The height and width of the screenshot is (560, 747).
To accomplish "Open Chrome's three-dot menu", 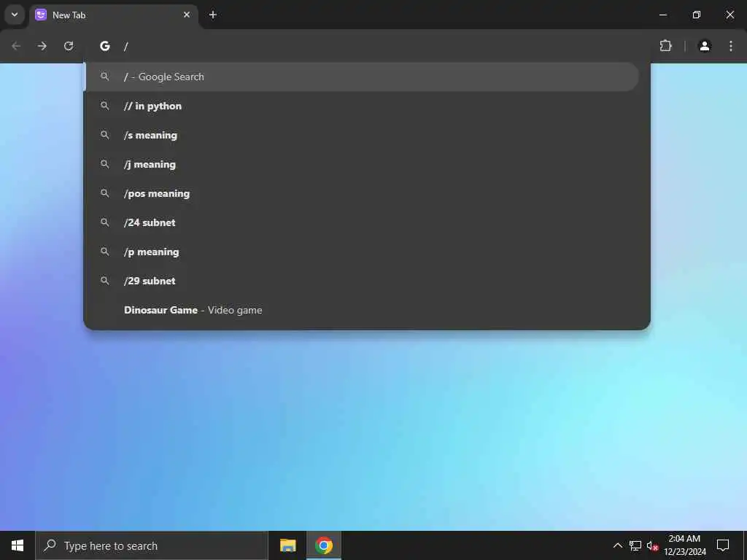I will (x=731, y=46).
